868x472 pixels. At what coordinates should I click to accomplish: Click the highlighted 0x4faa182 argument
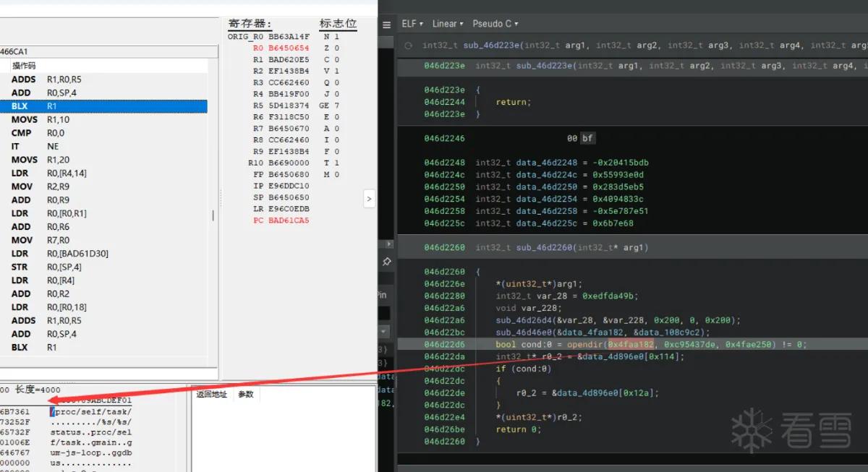(x=631, y=345)
